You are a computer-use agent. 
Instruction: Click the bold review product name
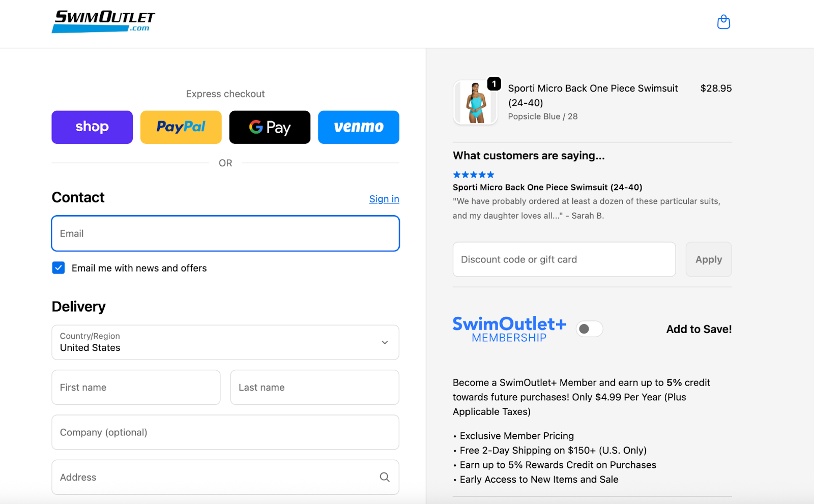pyautogui.click(x=547, y=187)
